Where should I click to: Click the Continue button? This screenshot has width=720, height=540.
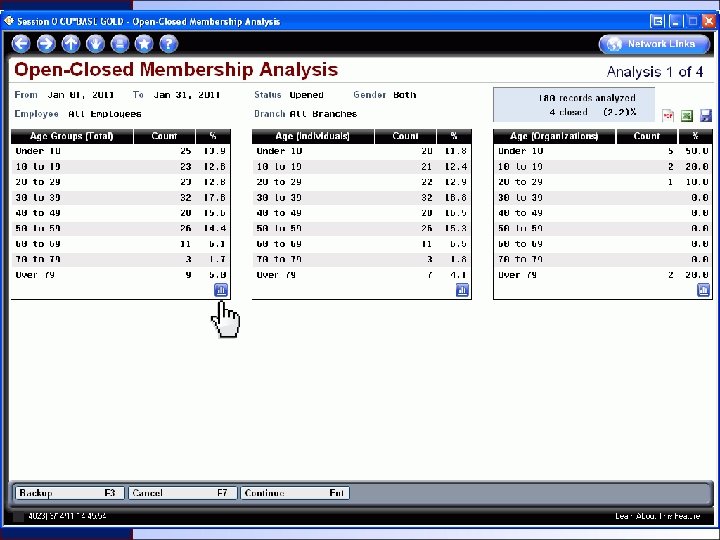pyautogui.click(x=295, y=493)
